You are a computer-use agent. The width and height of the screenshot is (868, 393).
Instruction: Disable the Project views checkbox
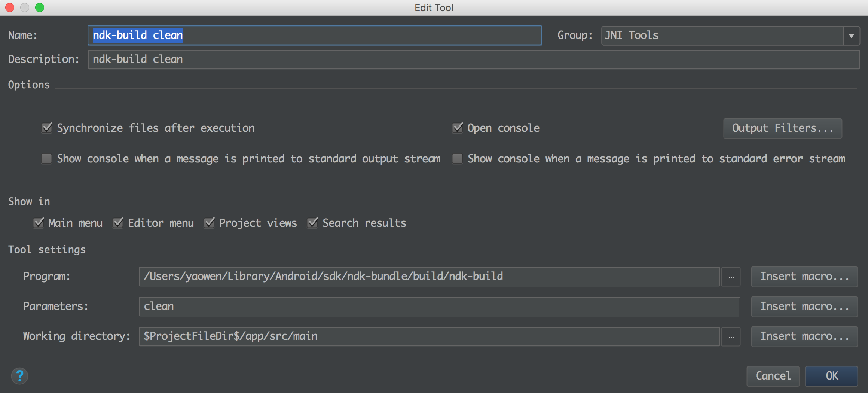point(209,223)
